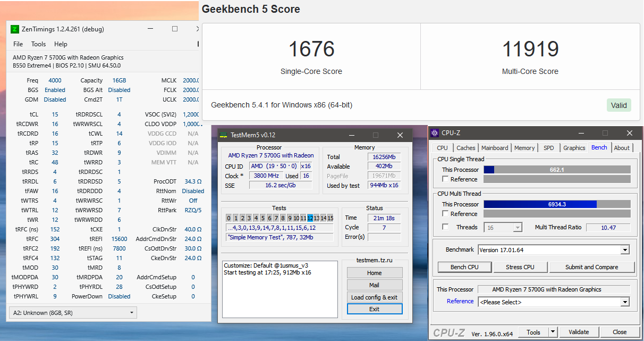Click the Home button in TestMem5
The height and width of the screenshot is (341, 644).
374,273
